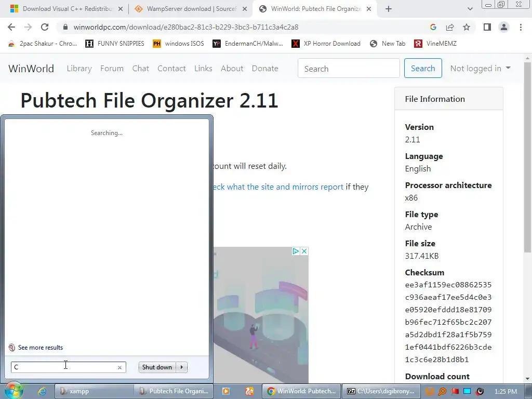The height and width of the screenshot is (399, 532).
Task: Open the About nav item
Action: 232,69
